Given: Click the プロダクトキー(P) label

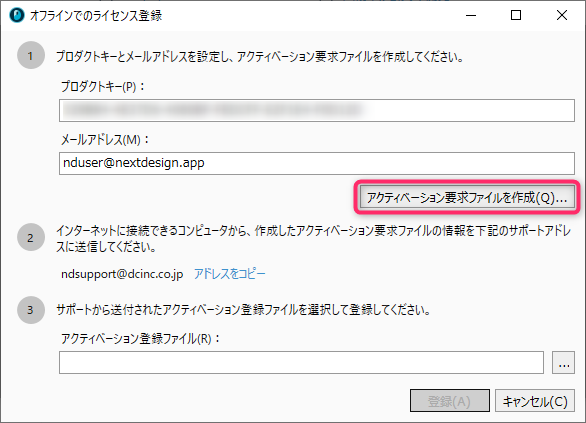Looking at the screenshot, I should point(103,87).
